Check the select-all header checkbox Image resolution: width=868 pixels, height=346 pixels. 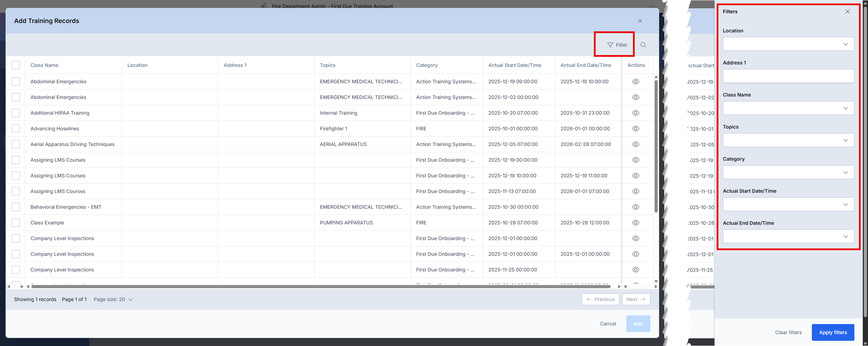click(x=16, y=65)
